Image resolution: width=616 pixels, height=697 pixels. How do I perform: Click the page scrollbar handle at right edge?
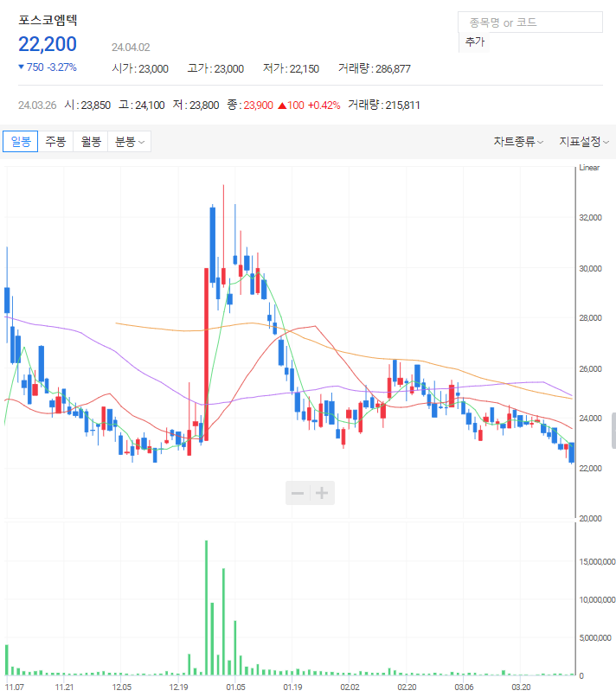tap(613, 431)
